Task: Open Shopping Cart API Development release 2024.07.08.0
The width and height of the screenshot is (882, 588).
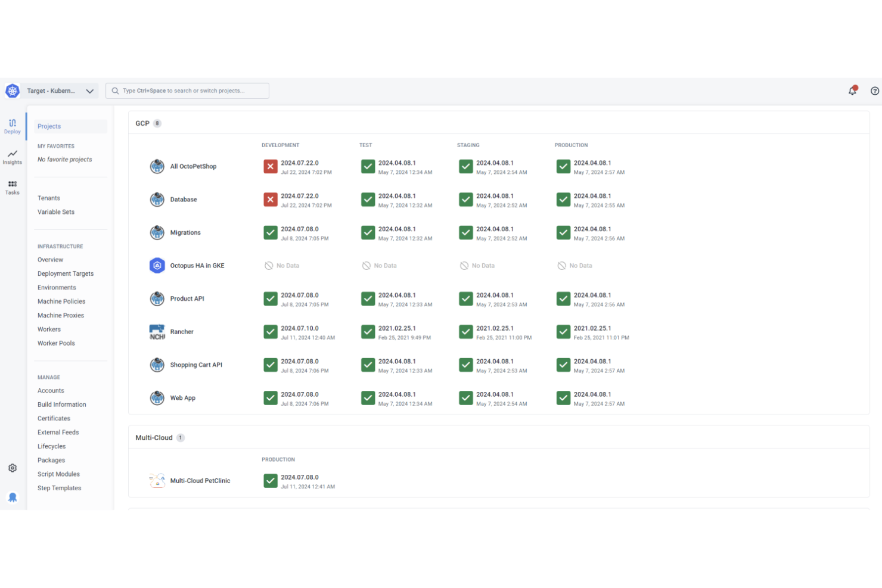Action: click(x=300, y=362)
